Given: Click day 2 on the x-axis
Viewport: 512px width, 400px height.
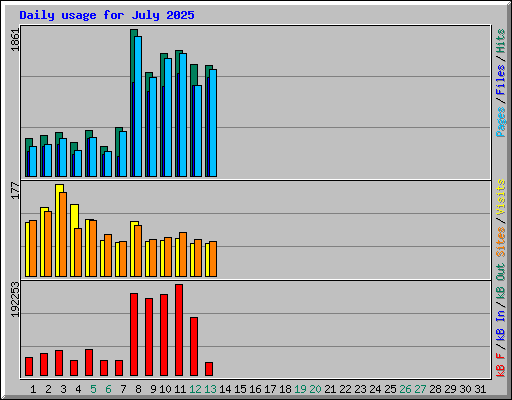Looking at the screenshot, I should [48, 389].
